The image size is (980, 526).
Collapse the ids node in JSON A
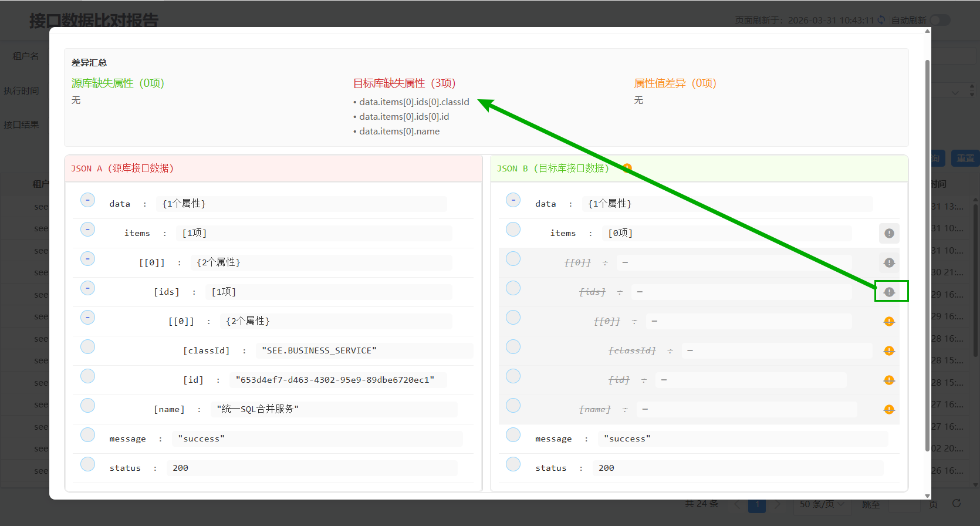tap(87, 288)
